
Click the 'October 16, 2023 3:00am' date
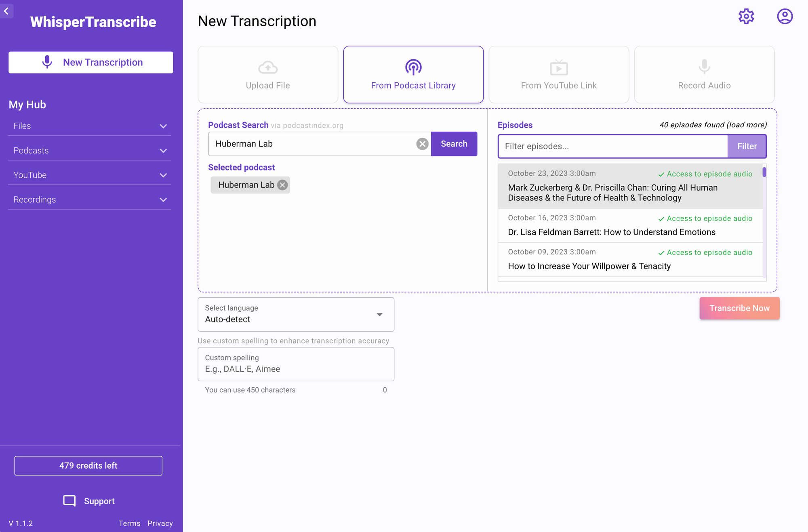pyautogui.click(x=552, y=218)
